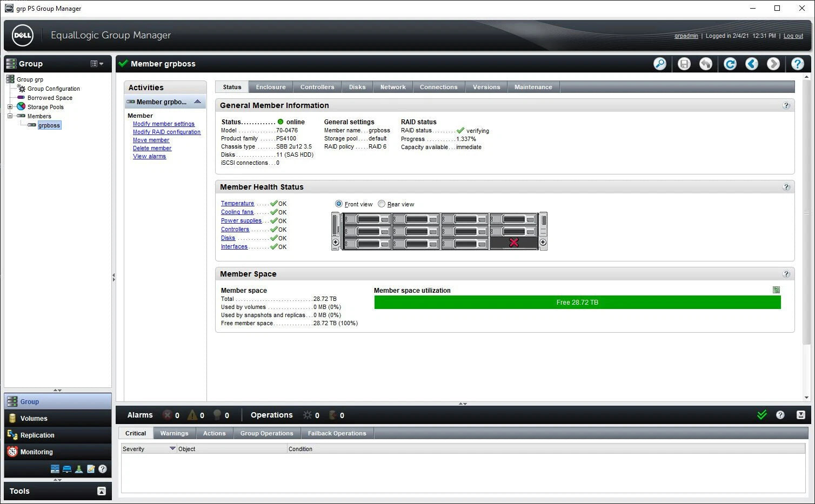Open the Connections tab
This screenshot has width=815, height=504.
pyautogui.click(x=439, y=87)
